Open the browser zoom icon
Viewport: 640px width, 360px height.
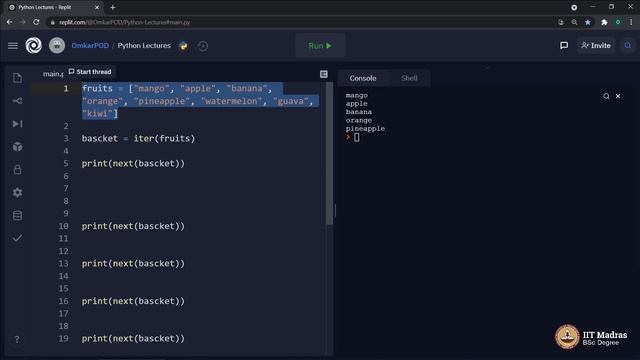coord(574,22)
